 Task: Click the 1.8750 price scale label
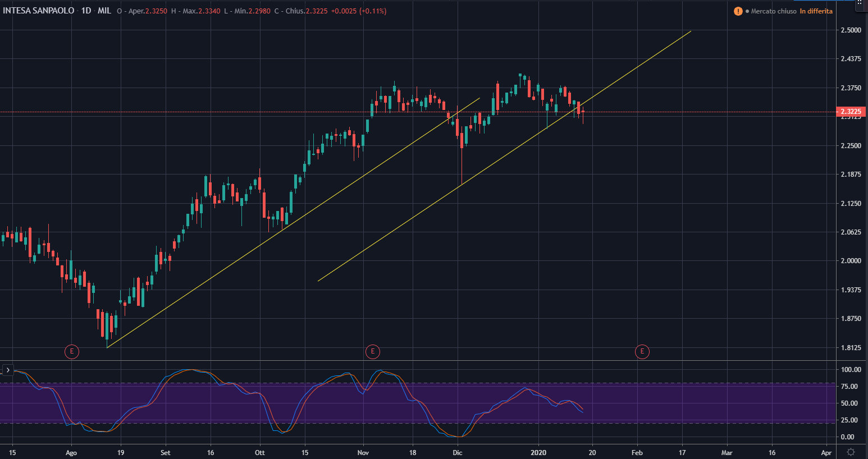tap(851, 319)
